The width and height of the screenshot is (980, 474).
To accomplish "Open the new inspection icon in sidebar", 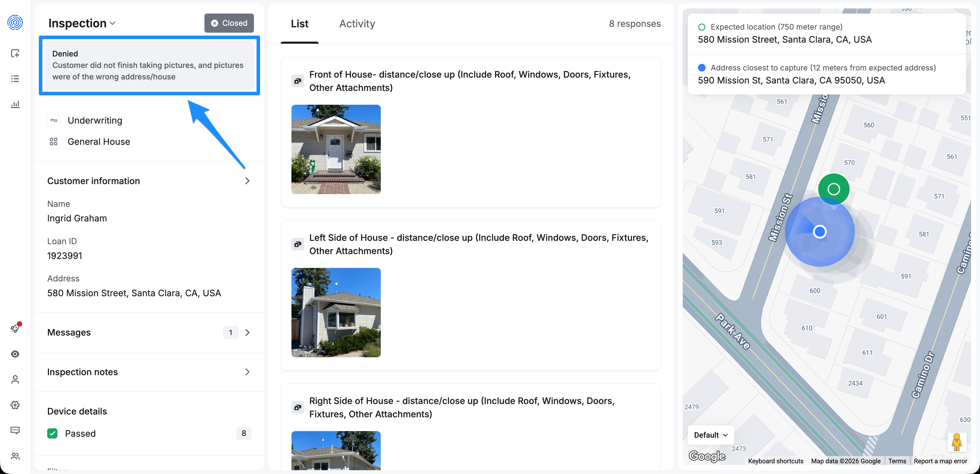I will (x=15, y=53).
